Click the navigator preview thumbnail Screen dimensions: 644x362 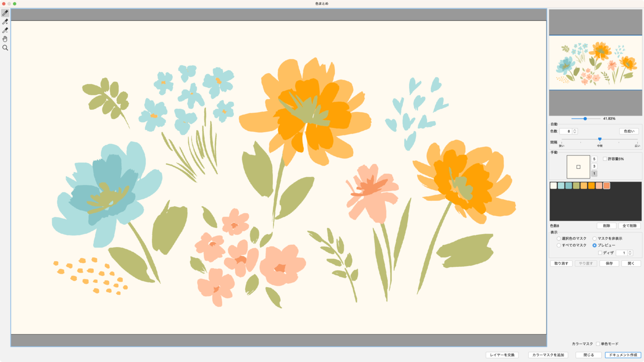click(x=595, y=63)
